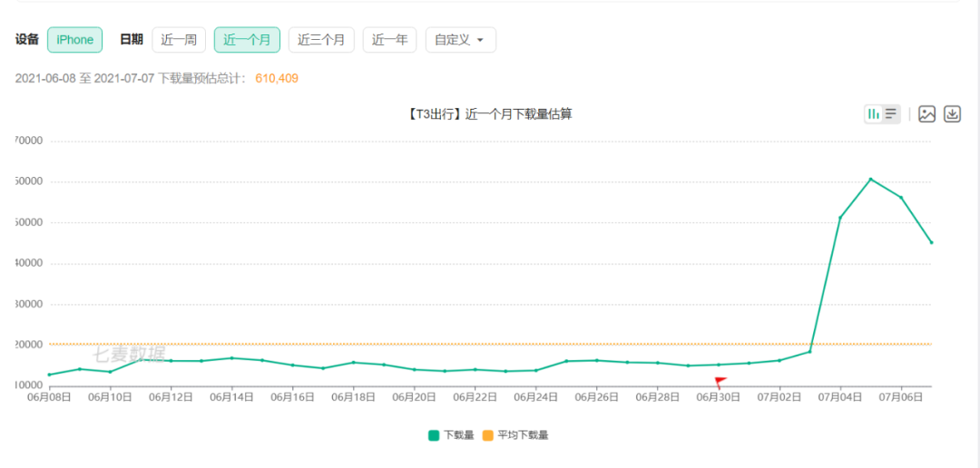Click the peak data point on the chart line
Viewport: 980px width, 468px height.
(x=871, y=179)
